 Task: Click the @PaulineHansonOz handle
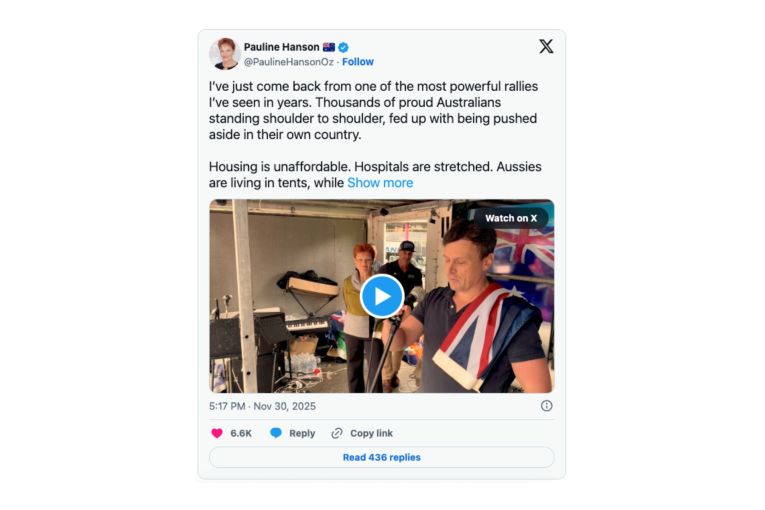coord(289,62)
